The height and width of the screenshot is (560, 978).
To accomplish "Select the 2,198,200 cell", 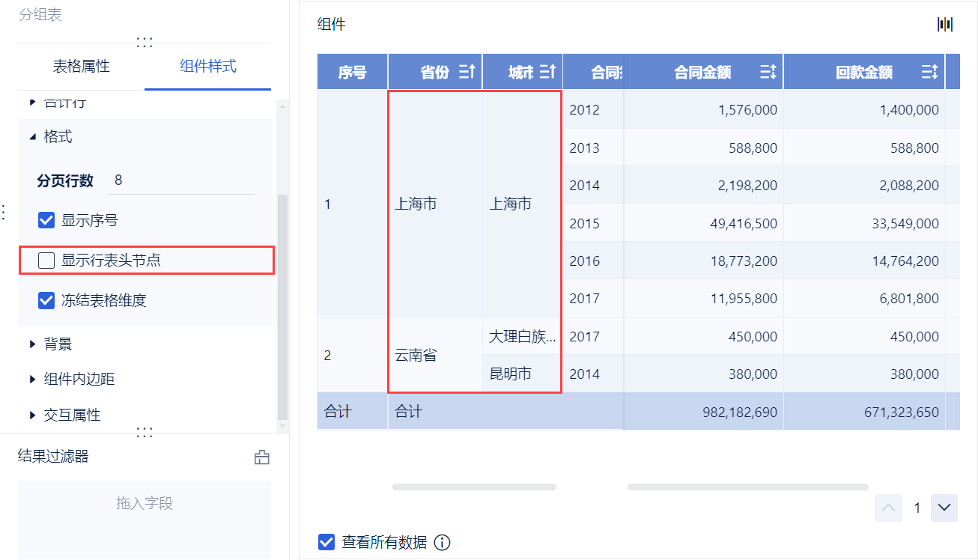I will [703, 185].
